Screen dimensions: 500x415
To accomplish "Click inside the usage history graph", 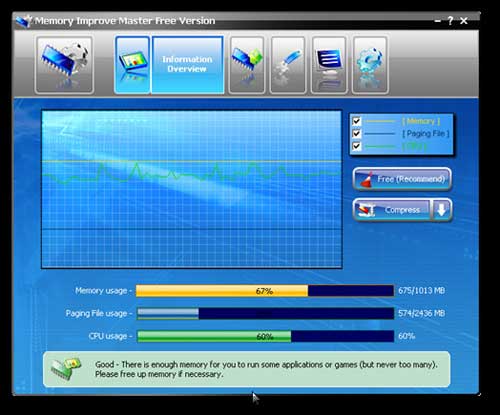I will click(192, 189).
